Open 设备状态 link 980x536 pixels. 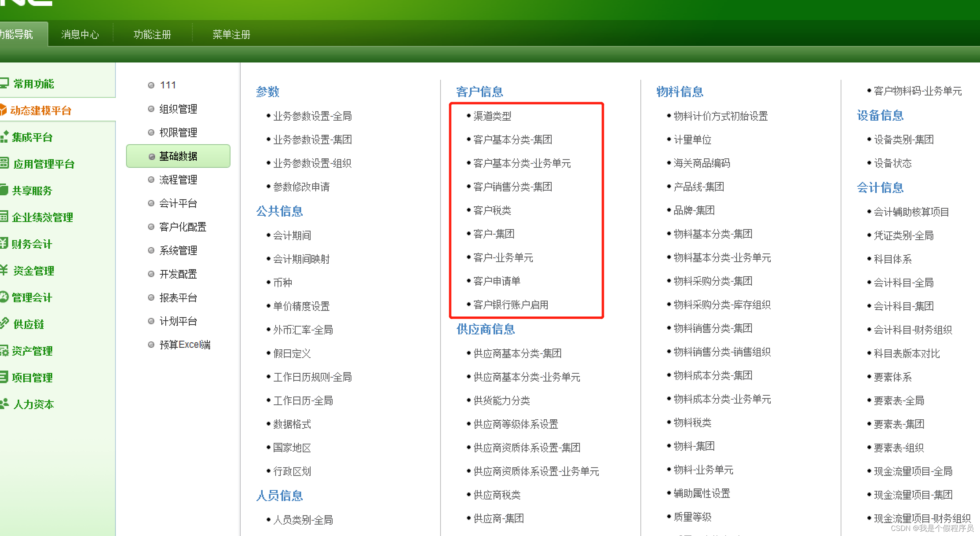893,163
